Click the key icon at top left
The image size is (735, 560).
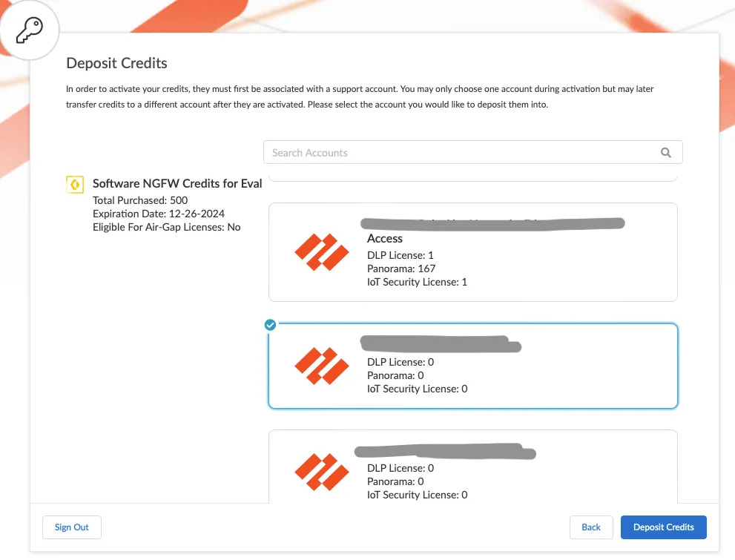tap(30, 30)
